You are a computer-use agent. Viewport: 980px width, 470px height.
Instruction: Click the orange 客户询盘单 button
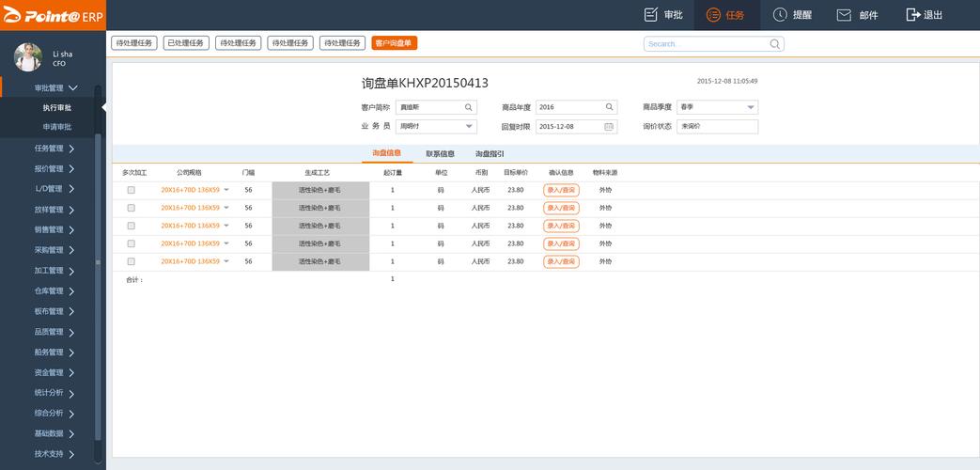click(394, 43)
